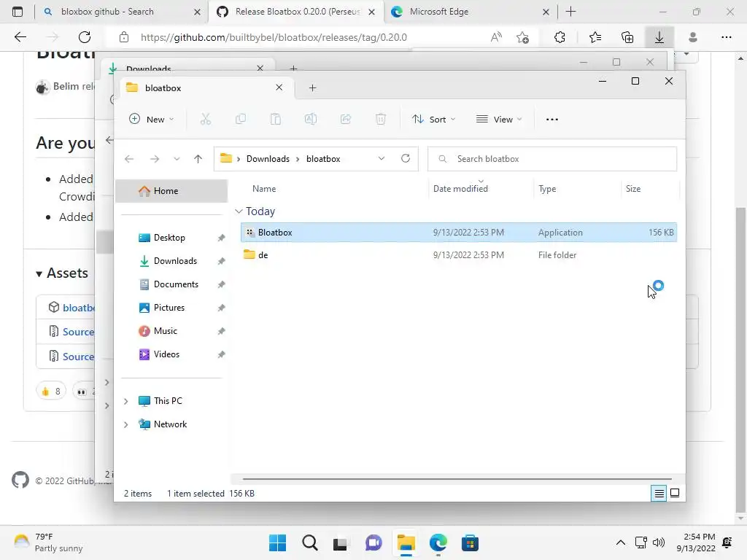Open Pictures in navigation pane
This screenshot has height=560, width=747.
coord(169,308)
